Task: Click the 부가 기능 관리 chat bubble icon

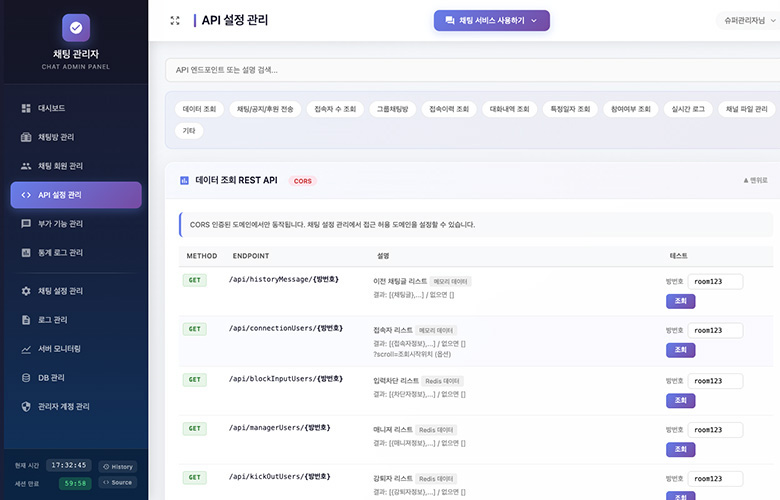Action: [x=26, y=223]
